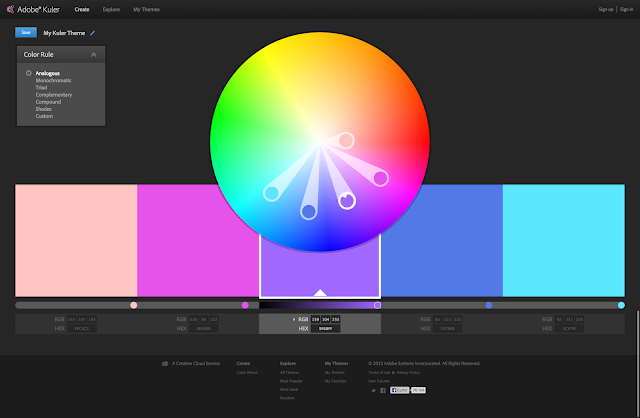
Task: Open the Create tab
Action: click(82, 9)
